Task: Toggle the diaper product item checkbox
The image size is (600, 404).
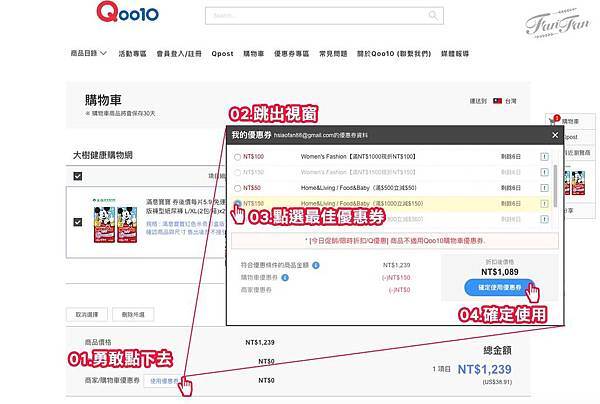Action: [x=78, y=222]
